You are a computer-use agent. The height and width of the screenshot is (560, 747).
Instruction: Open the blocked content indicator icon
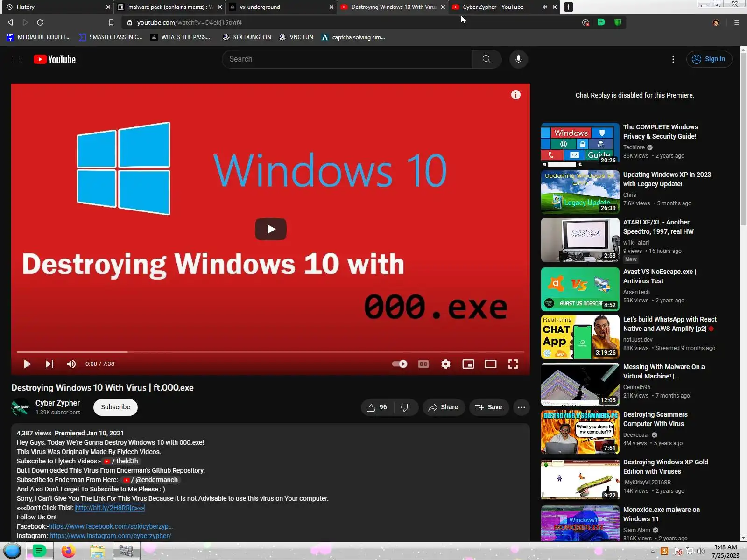pyautogui.click(x=585, y=22)
